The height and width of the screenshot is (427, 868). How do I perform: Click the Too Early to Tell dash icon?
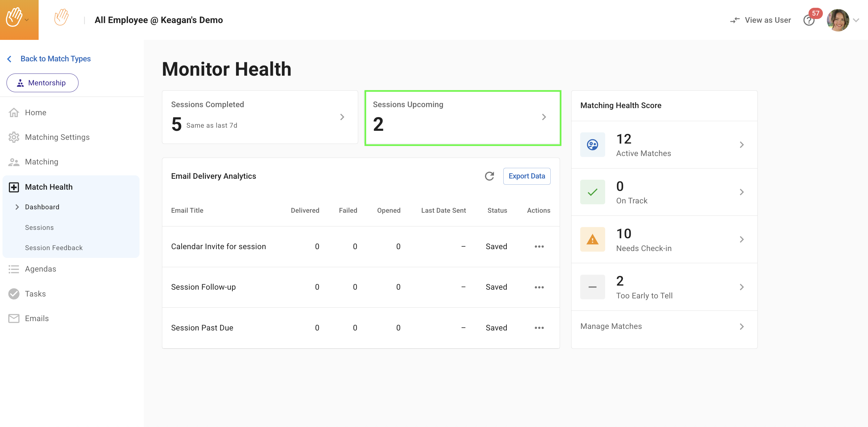(592, 287)
